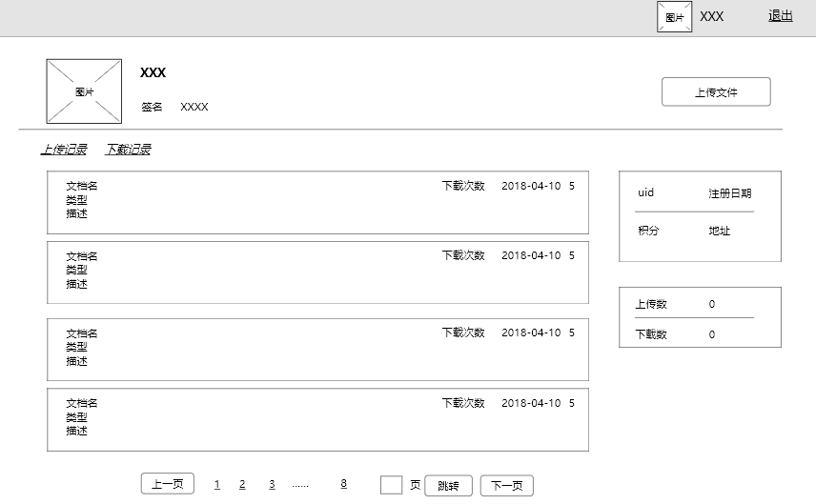Go to previous page with 上一页

[168, 485]
